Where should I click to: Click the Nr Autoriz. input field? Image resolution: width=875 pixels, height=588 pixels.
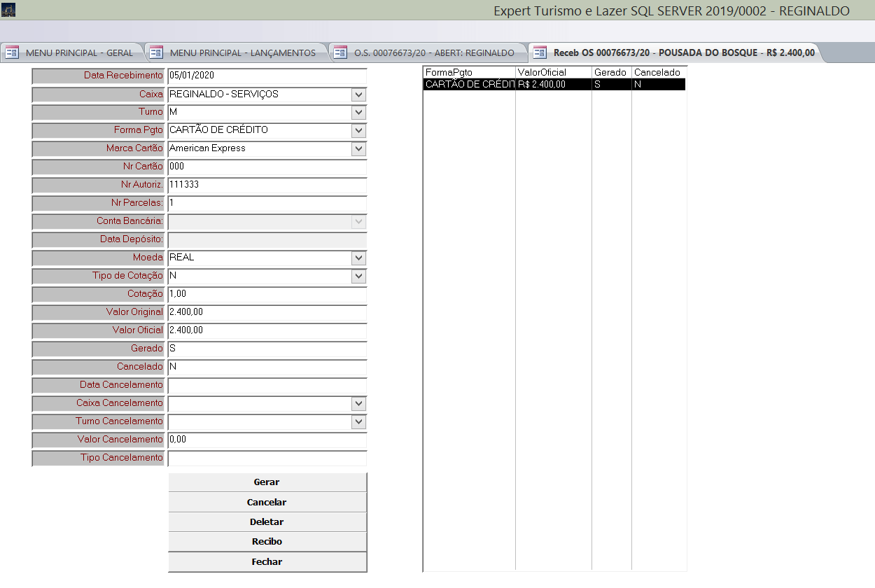[267, 185]
